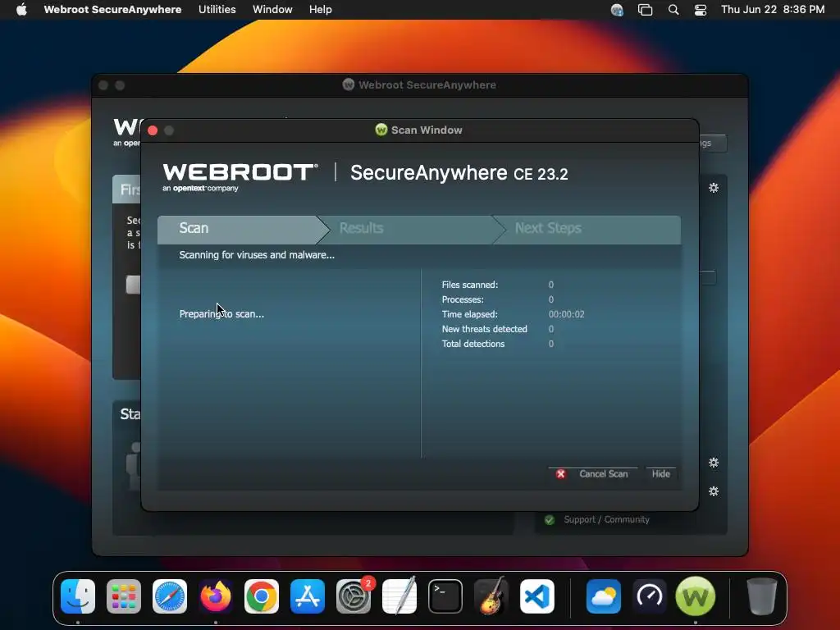The height and width of the screenshot is (630, 840).
Task: Open the Apple menu
Action: pos(21,10)
